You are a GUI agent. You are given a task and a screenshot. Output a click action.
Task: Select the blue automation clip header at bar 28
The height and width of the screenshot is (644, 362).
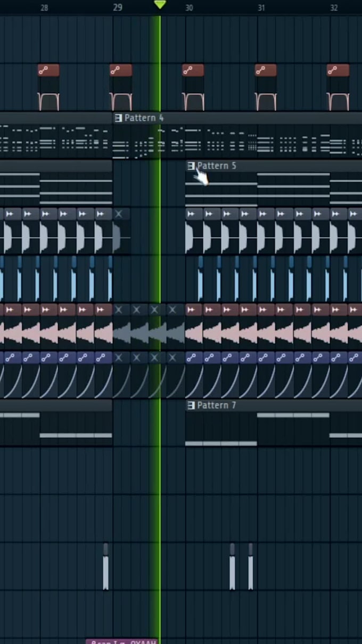(48, 357)
